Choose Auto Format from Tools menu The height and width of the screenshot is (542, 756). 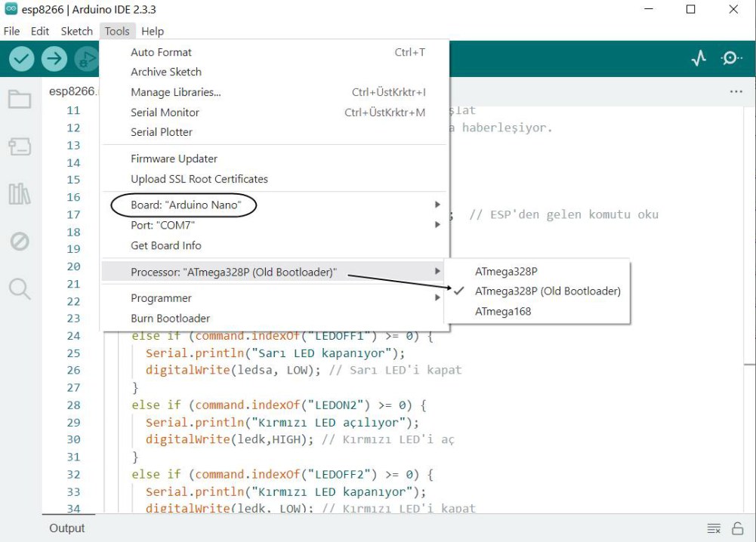(276, 52)
